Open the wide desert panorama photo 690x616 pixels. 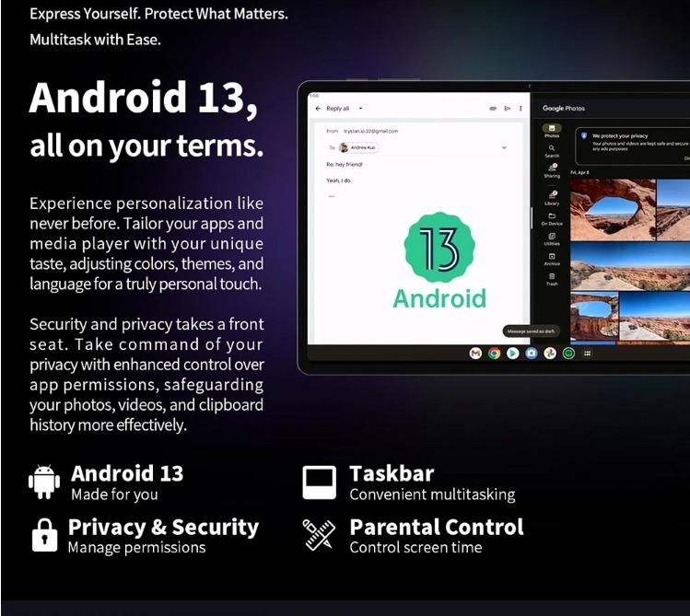630,267
